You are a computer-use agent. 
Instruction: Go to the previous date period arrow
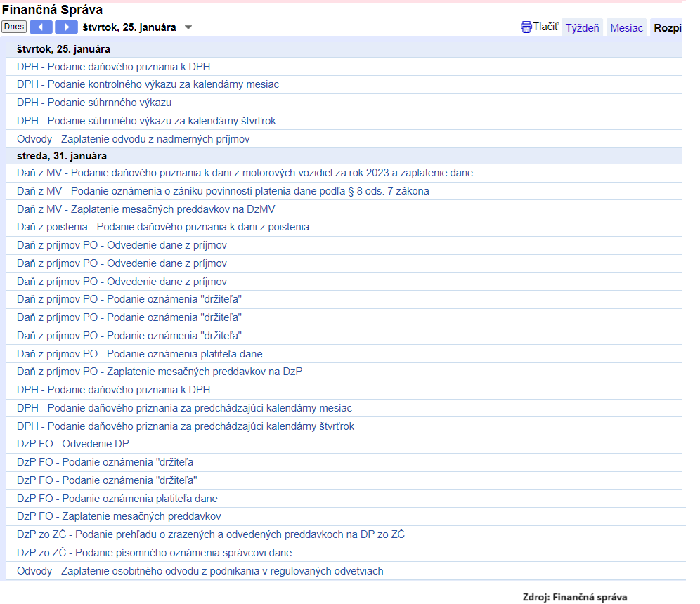[41, 27]
